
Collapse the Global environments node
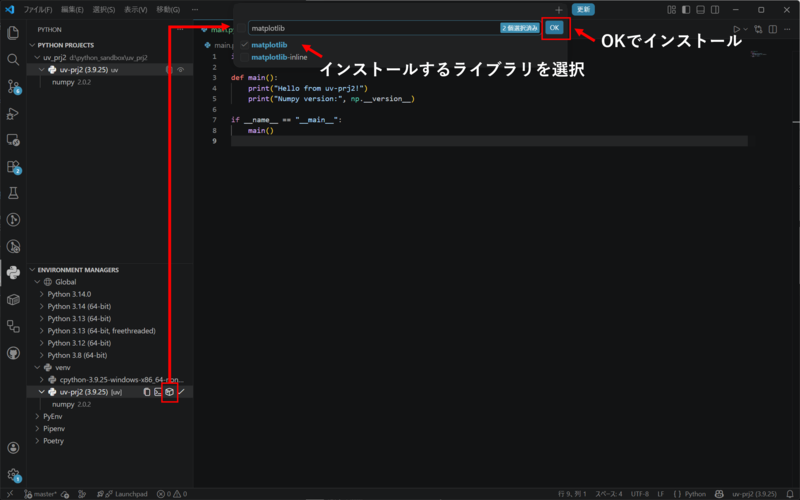pyautogui.click(x=37, y=282)
